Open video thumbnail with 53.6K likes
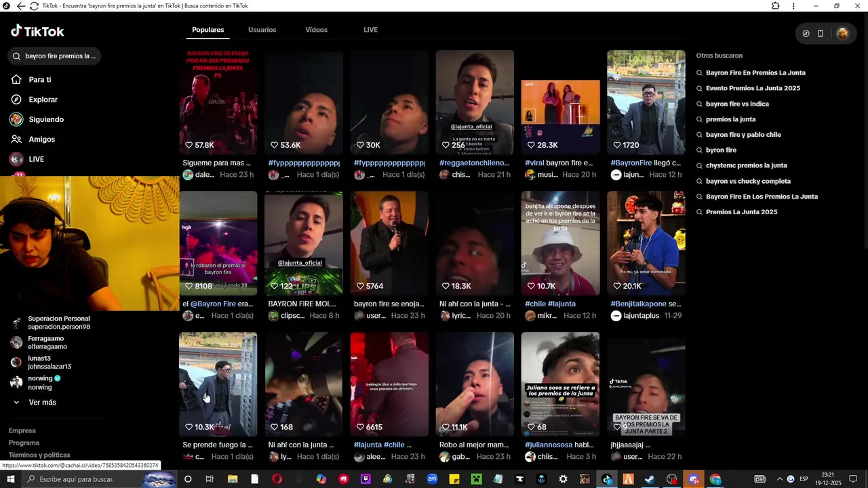Screen dimensions: 868x488 click(304, 102)
